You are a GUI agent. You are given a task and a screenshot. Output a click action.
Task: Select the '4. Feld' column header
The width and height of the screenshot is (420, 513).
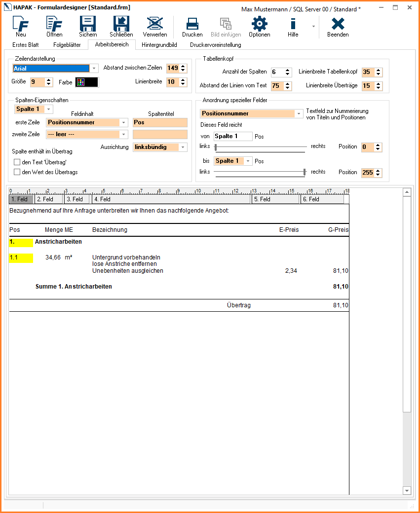[171, 199]
